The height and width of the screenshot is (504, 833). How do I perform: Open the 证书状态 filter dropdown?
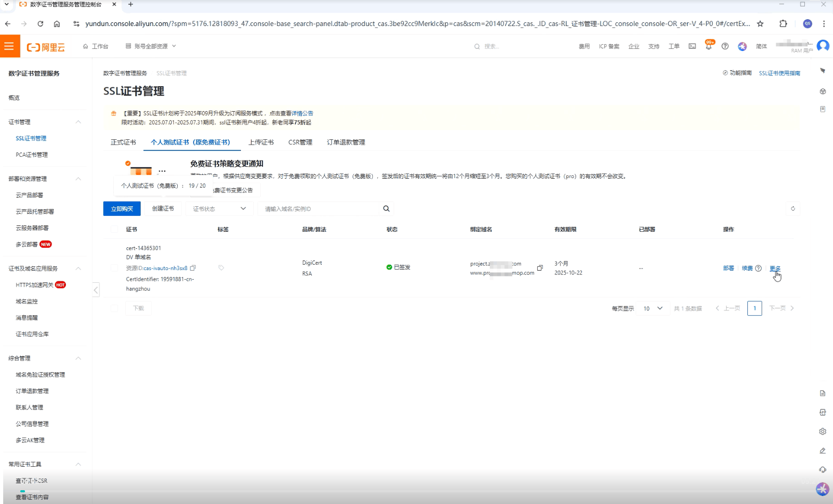pyautogui.click(x=219, y=208)
